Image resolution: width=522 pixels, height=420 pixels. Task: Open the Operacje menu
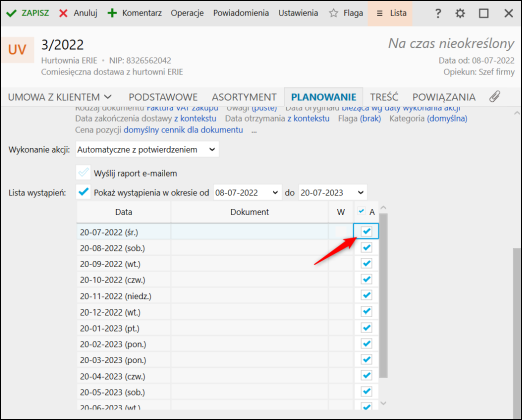coord(187,13)
